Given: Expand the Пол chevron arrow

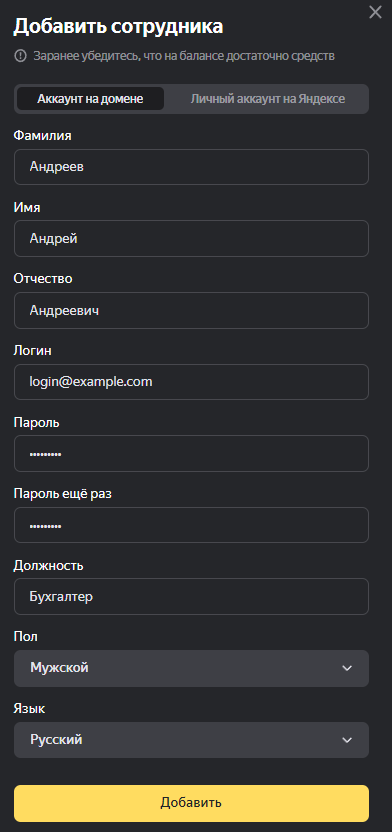Looking at the screenshot, I should pyautogui.click(x=347, y=668).
